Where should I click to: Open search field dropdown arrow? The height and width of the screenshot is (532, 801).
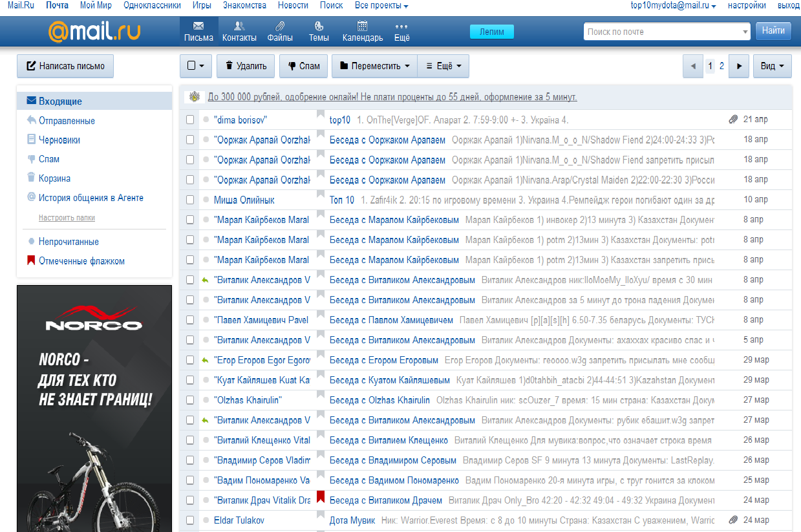click(745, 32)
